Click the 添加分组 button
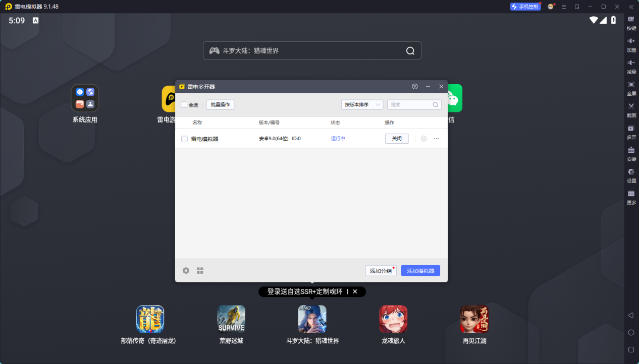Screen dimensions: 639x364 (381, 271)
